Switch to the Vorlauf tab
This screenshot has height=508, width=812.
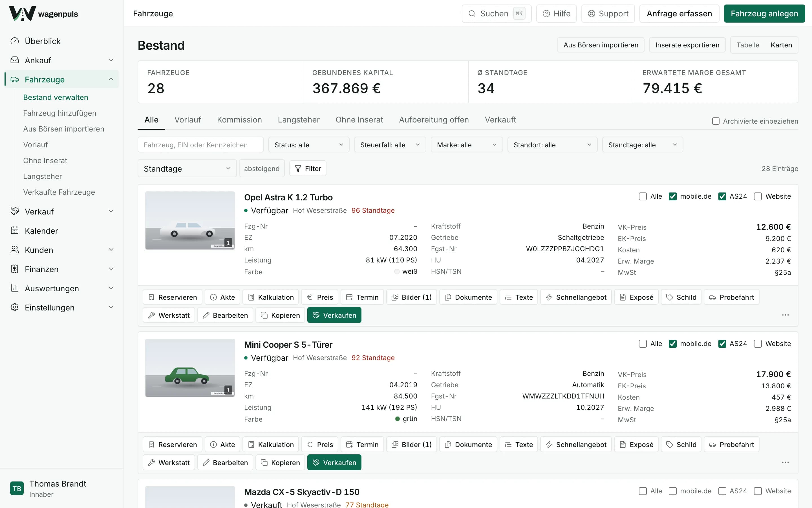pos(187,120)
